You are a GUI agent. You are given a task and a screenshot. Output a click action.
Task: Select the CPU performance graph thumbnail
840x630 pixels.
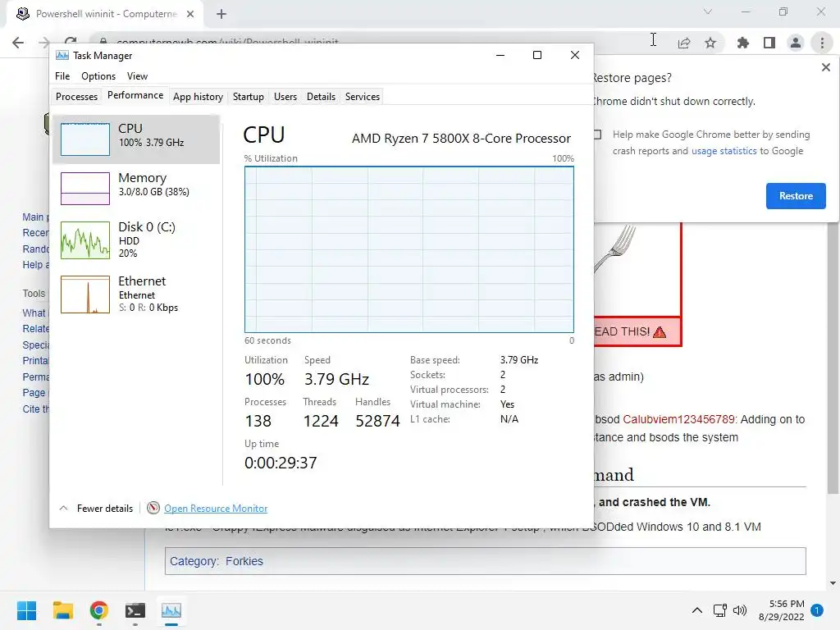click(85, 139)
